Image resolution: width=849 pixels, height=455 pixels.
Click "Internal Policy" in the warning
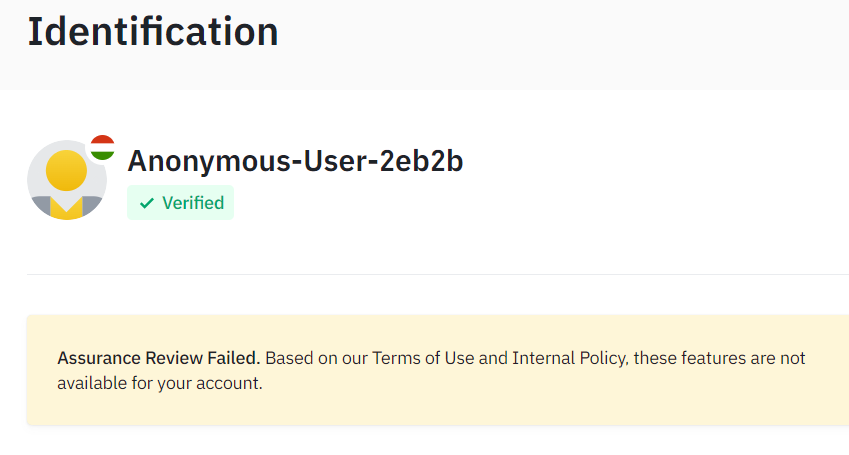coord(569,358)
